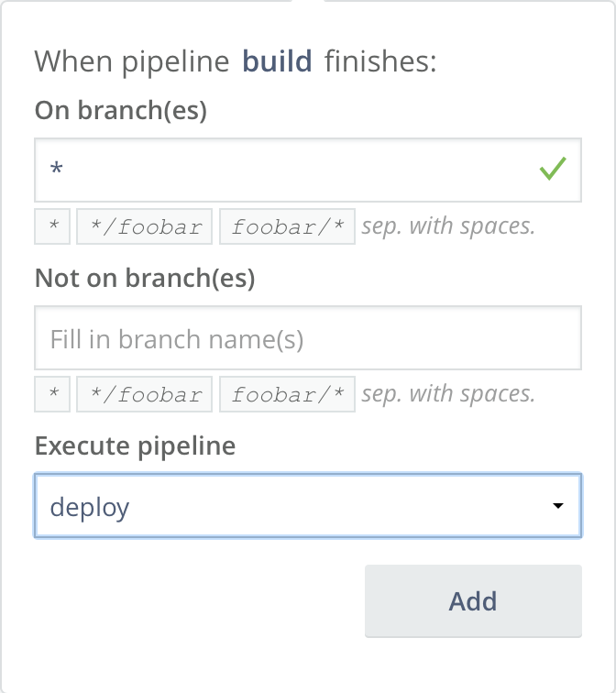Screen dimensions: 616x693
Task: Click the "When pipeline" heading text
Action: coord(131,62)
